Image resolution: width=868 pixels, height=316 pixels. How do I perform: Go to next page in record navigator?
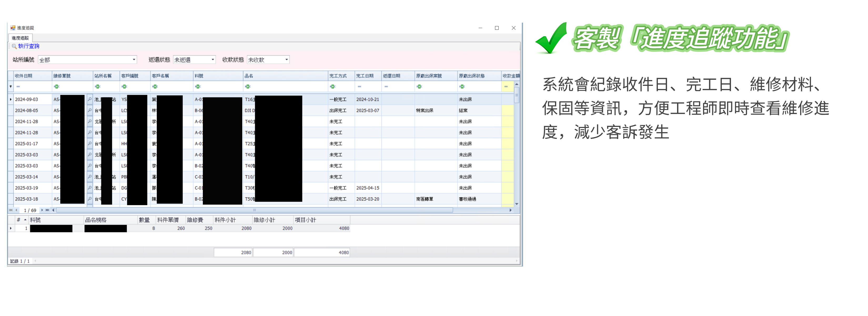click(42, 210)
